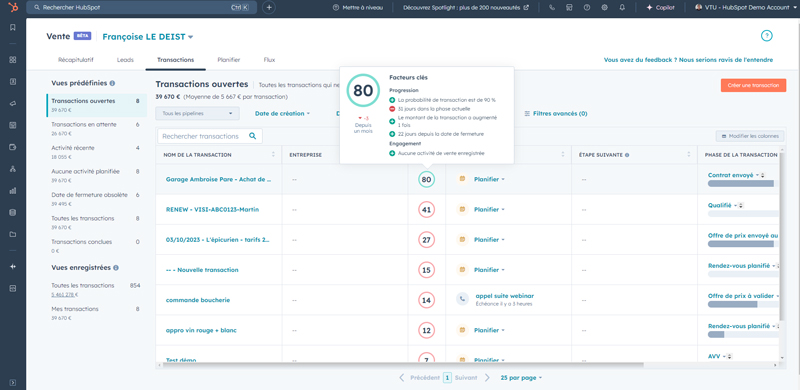Click the second Rendez-vous planifié progress bar, appro vin row
The width and height of the screenshot is (800, 390).
tap(743, 334)
